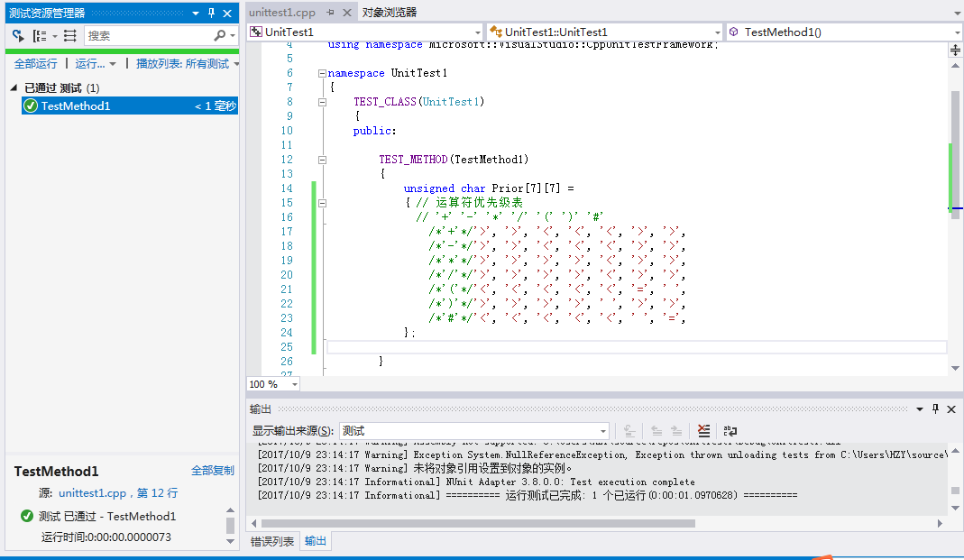
Task: Click 全部运行 to run all tests
Action: pos(36,64)
